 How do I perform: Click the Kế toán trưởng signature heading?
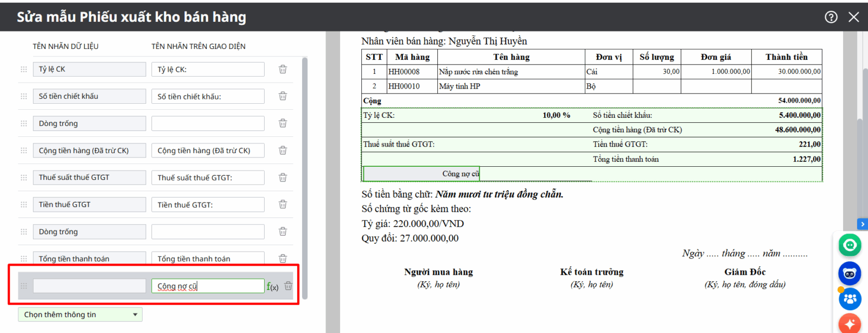tap(592, 272)
